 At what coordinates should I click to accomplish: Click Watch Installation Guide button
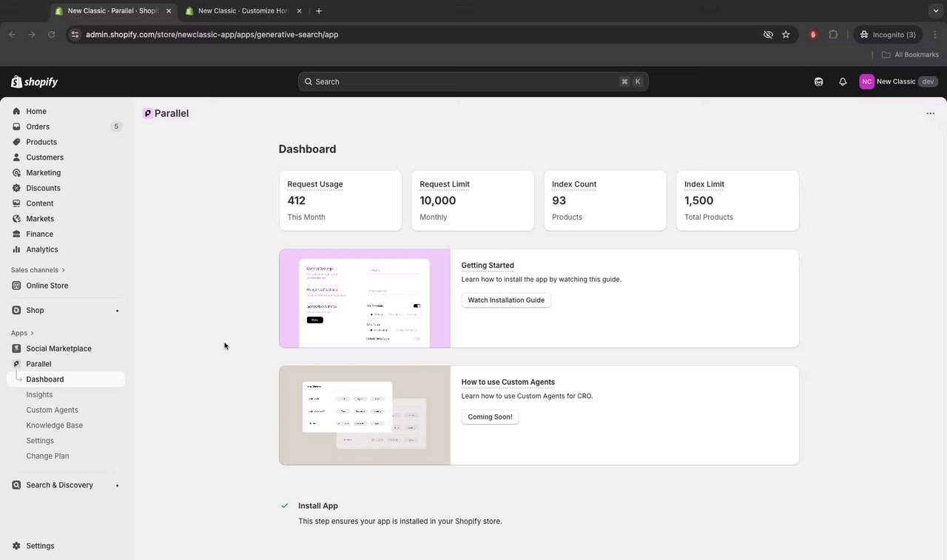coord(506,300)
